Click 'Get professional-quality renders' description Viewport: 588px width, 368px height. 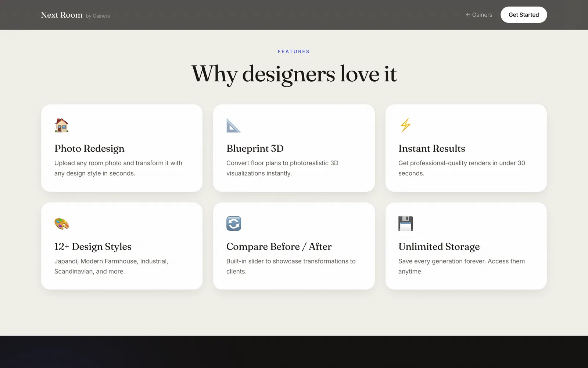pyautogui.click(x=462, y=168)
